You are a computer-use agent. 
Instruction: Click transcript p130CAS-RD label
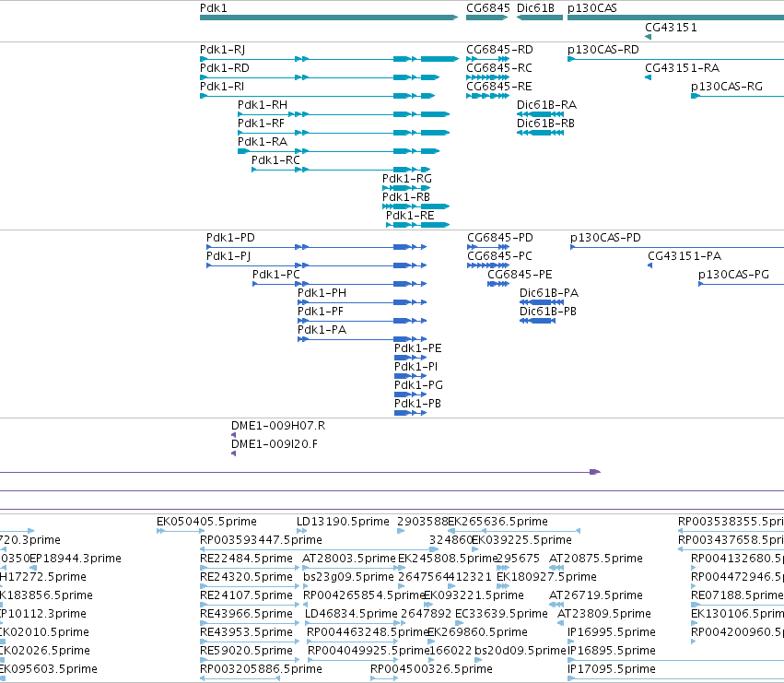[603, 50]
